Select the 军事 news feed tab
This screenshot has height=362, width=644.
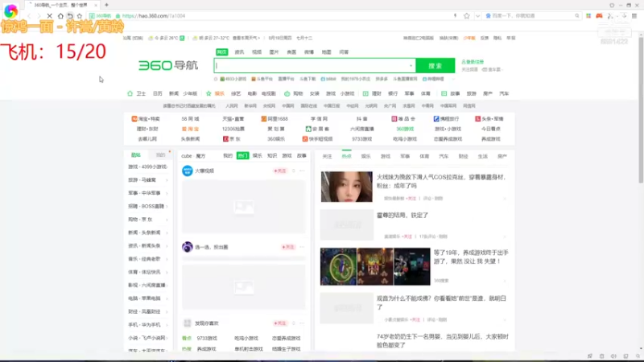click(405, 156)
